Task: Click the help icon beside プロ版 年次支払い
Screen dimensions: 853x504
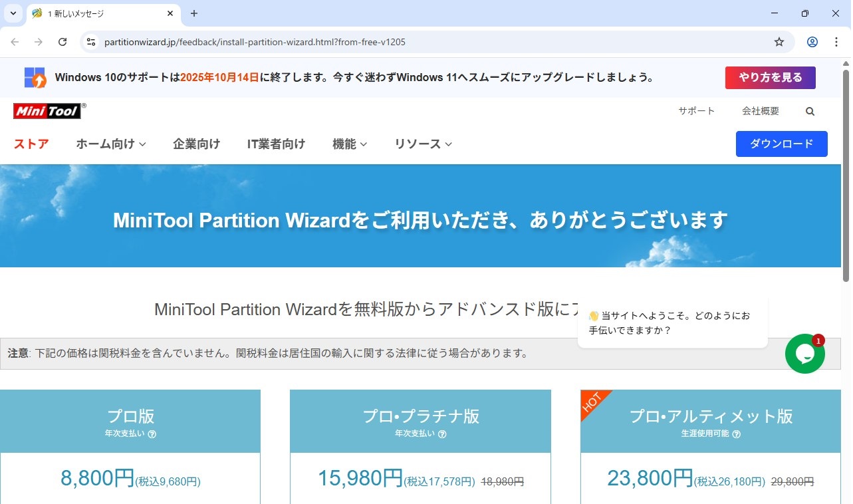Action: pyautogui.click(x=152, y=434)
